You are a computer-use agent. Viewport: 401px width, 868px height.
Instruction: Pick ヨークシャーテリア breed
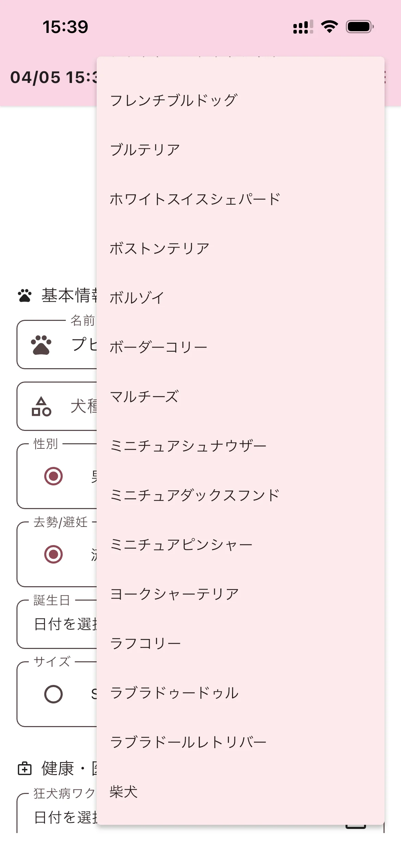click(x=174, y=594)
